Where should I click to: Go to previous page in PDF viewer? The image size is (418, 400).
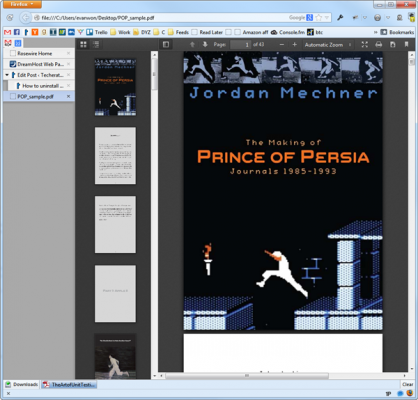tap(192, 44)
